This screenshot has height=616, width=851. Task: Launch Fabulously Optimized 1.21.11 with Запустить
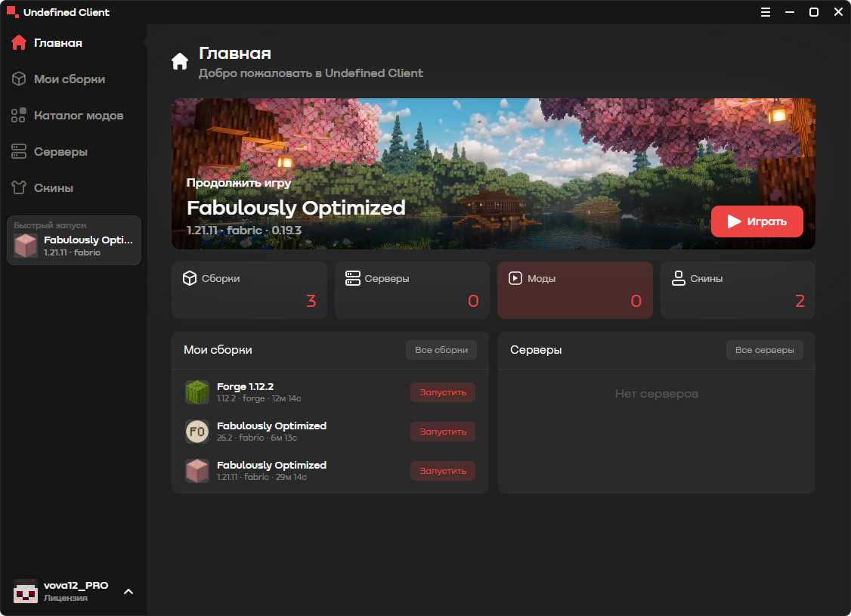pyautogui.click(x=443, y=471)
